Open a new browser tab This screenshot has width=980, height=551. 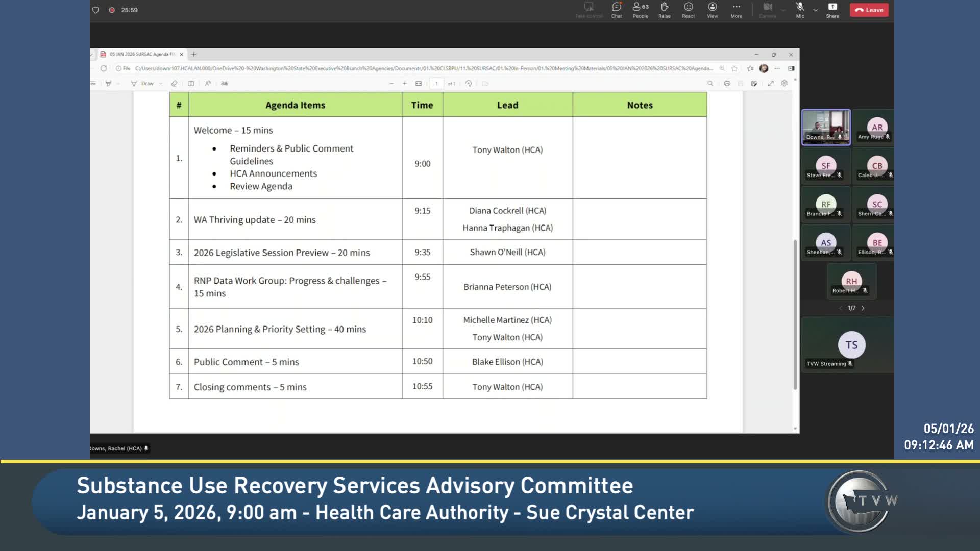click(194, 54)
